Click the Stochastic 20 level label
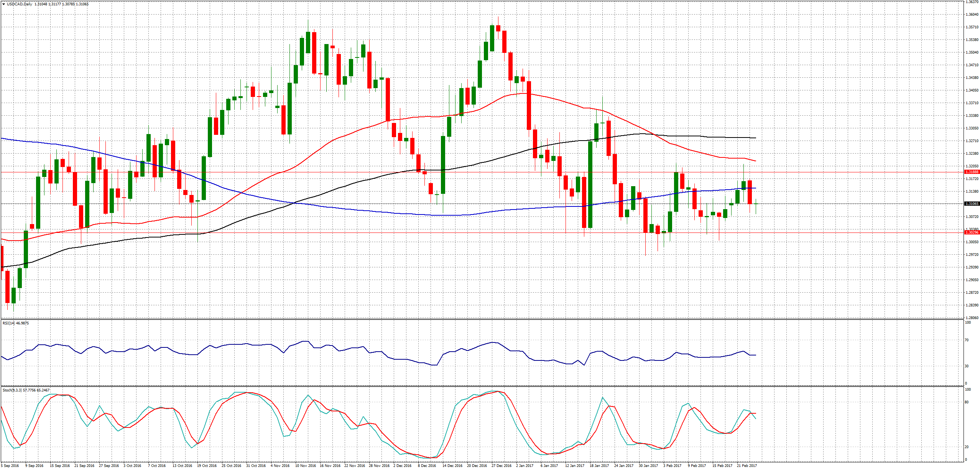 tap(967, 447)
